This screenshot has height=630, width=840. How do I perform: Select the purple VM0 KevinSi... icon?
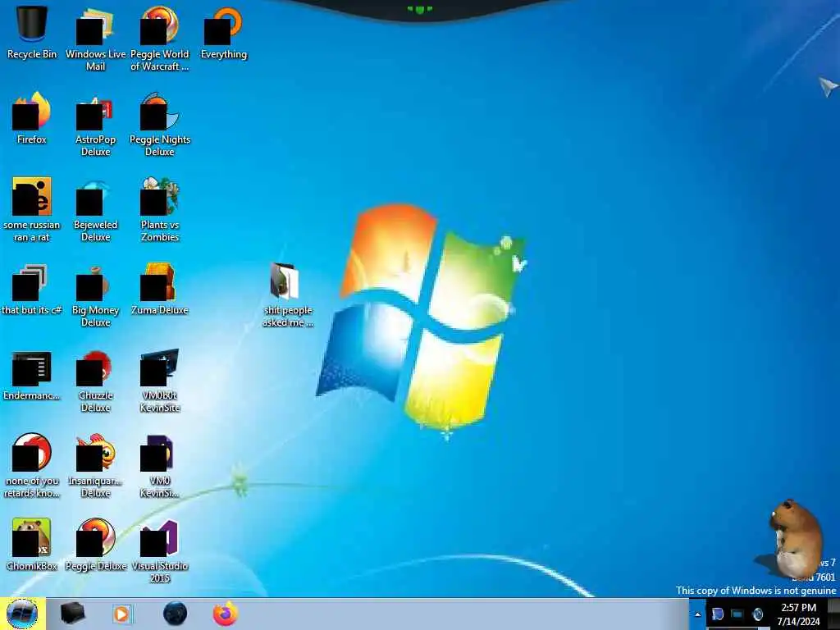(x=160, y=466)
